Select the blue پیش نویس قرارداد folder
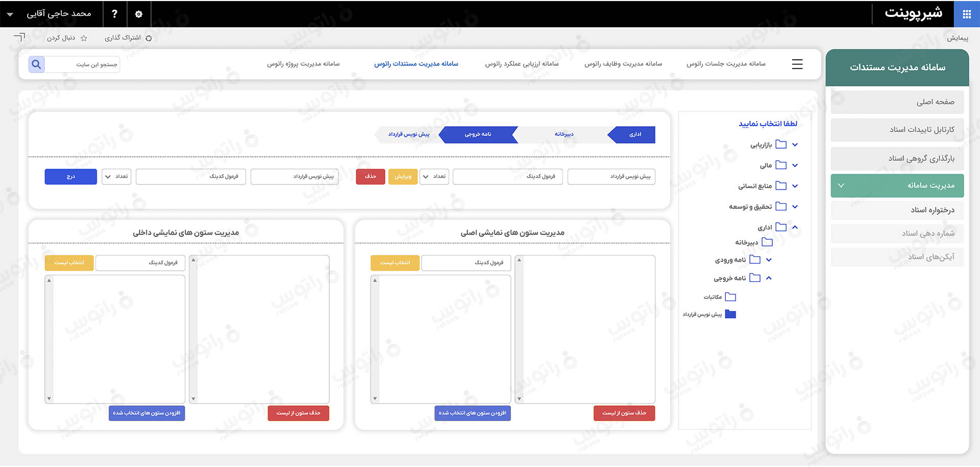980x467 pixels. pos(730,314)
